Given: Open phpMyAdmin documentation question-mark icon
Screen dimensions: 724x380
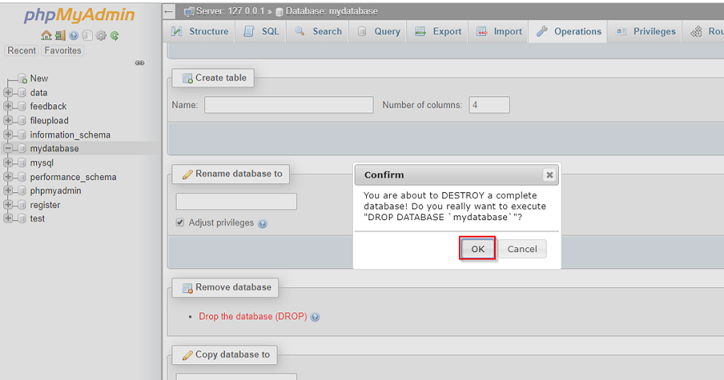Looking at the screenshot, I should click(x=74, y=36).
